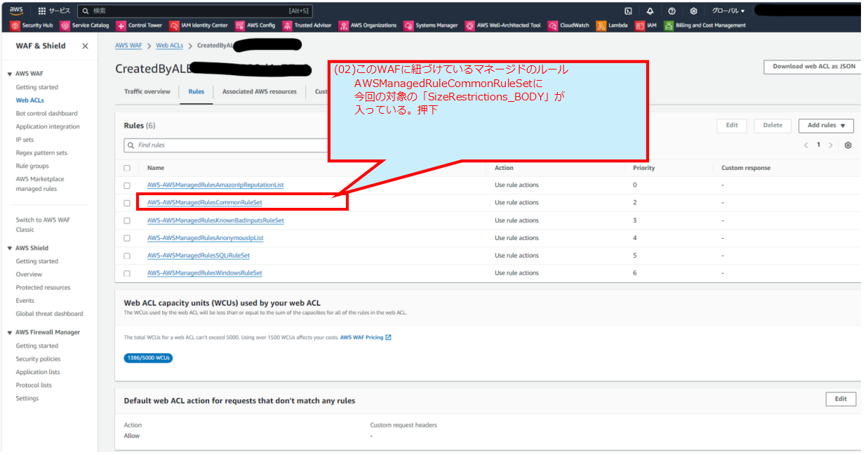Check the CommonRuleSet rule checkbox

(x=127, y=203)
